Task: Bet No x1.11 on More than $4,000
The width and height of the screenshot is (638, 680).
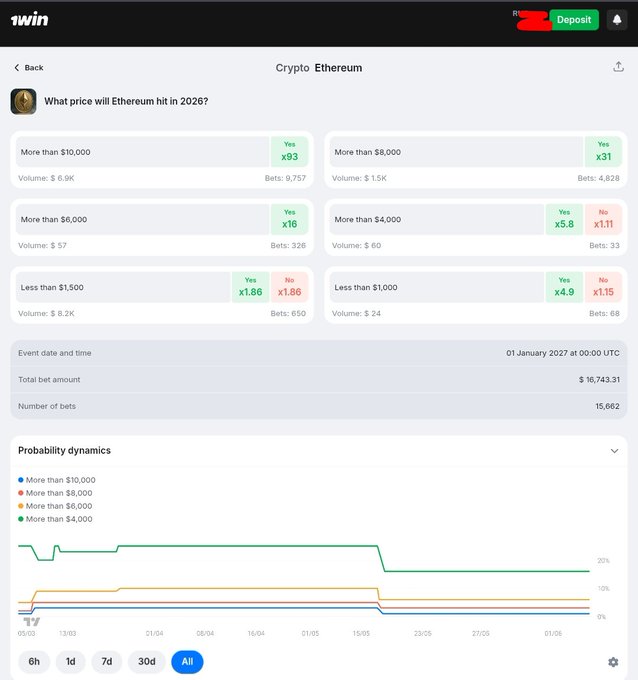Action: coord(603,219)
